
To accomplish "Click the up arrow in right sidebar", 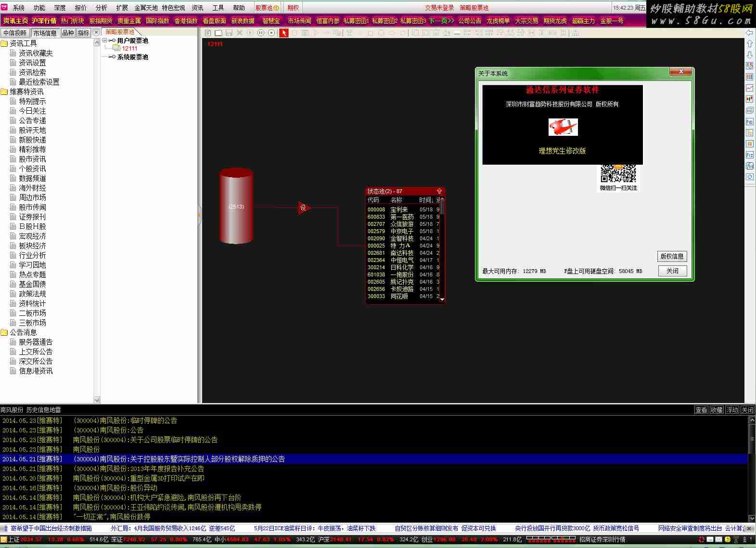I will (x=750, y=43).
